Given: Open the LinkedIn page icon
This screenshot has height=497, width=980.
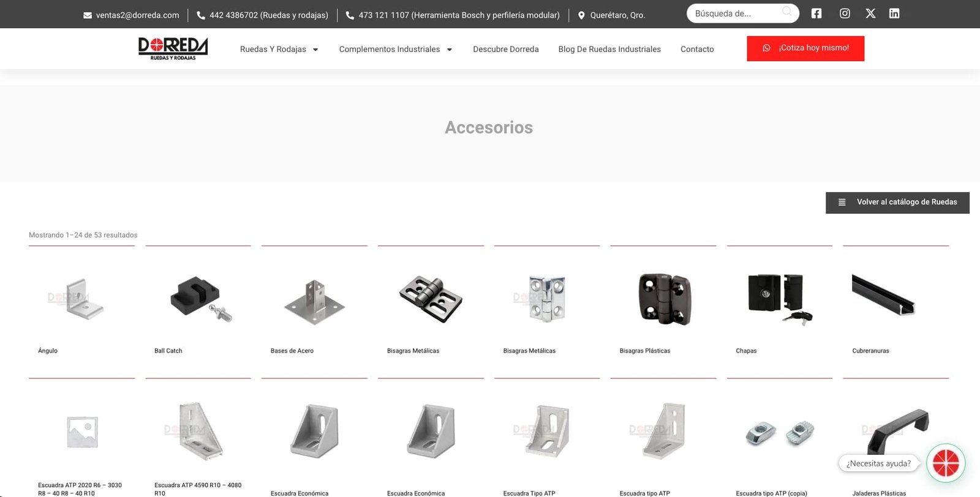Looking at the screenshot, I should coord(894,13).
